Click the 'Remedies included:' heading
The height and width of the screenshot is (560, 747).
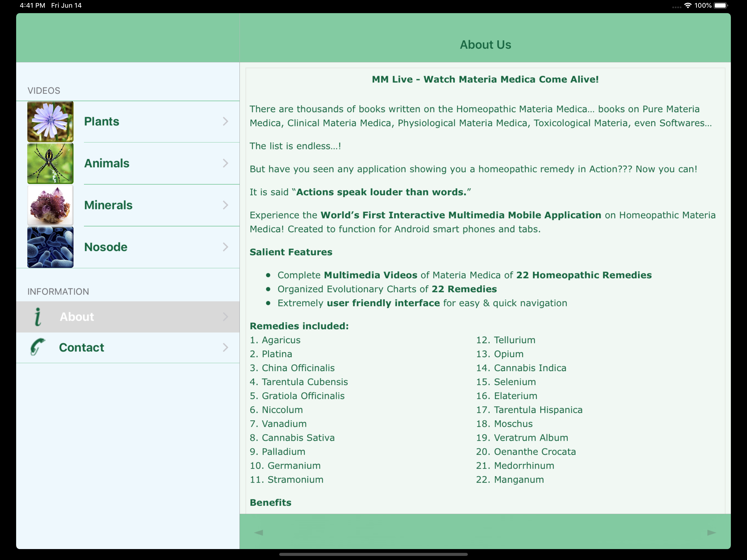[x=299, y=326]
